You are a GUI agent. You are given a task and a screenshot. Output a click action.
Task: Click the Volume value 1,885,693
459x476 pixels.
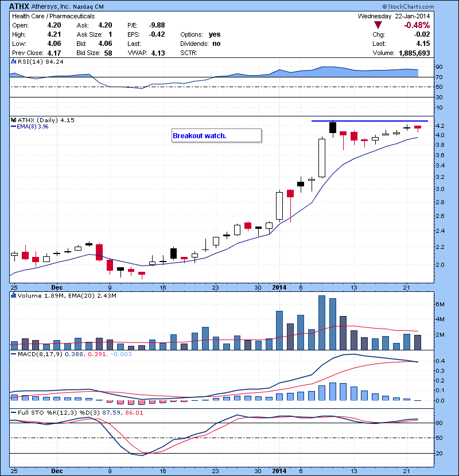tap(414, 53)
